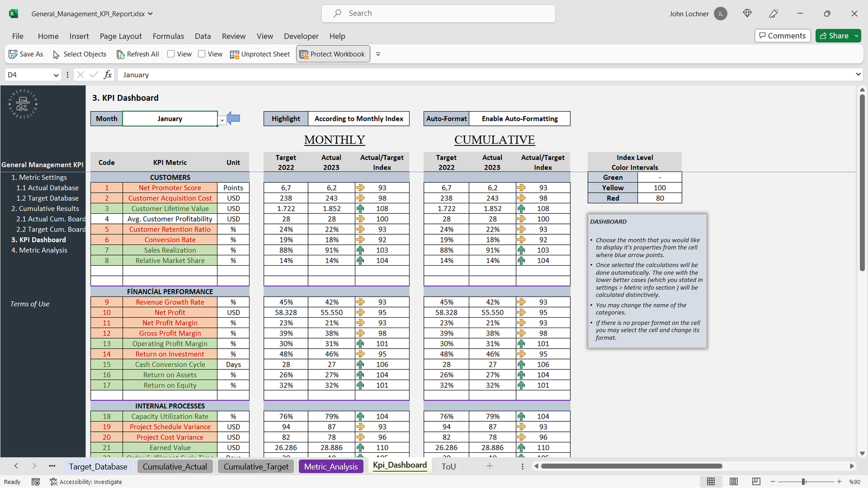This screenshot has width=868, height=488.
Task: Open the Formulas ribbon tab
Action: 168,36
